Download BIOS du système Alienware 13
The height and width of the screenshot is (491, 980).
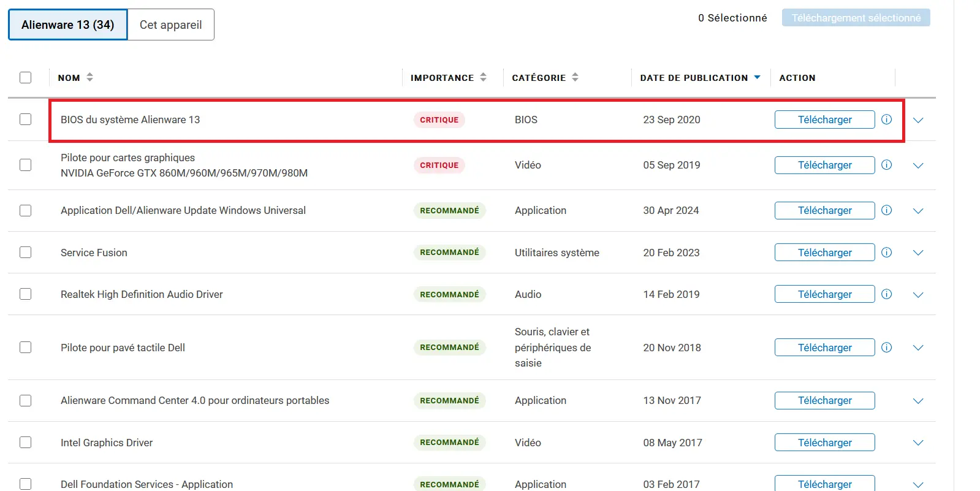(824, 120)
